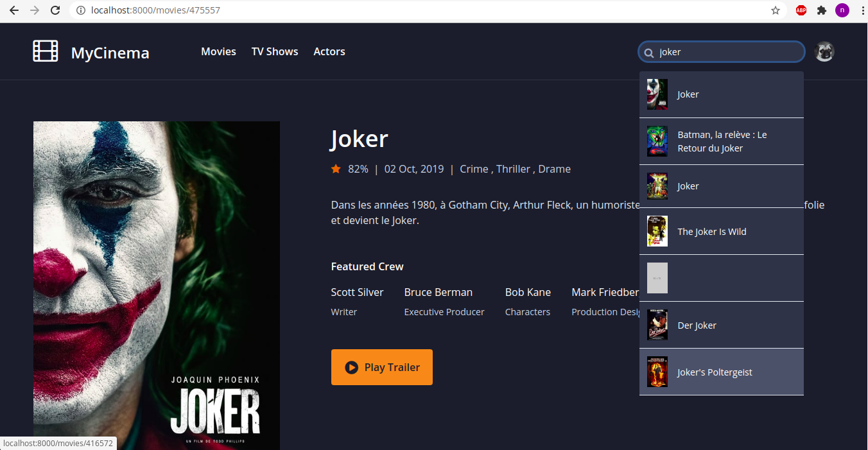Click the MyCinema film reel logo

[x=46, y=51]
